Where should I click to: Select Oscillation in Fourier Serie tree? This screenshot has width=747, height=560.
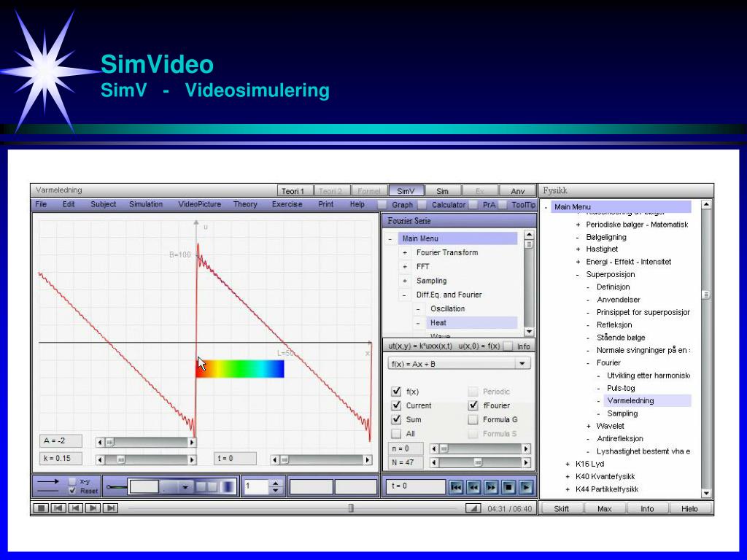click(x=447, y=309)
